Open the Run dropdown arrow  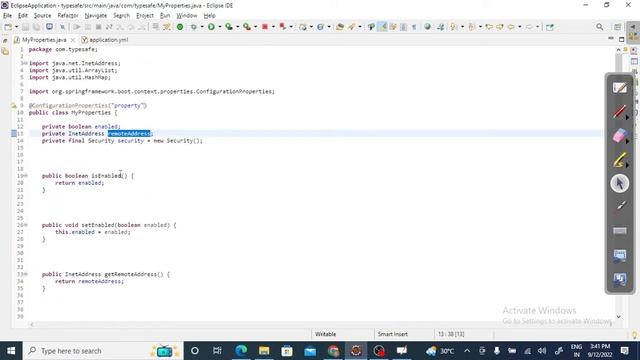pyautogui.click(x=220, y=27)
